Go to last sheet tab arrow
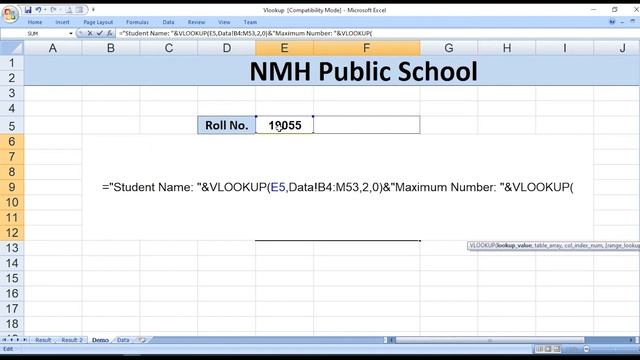This screenshot has width=640, height=360. 25,340
